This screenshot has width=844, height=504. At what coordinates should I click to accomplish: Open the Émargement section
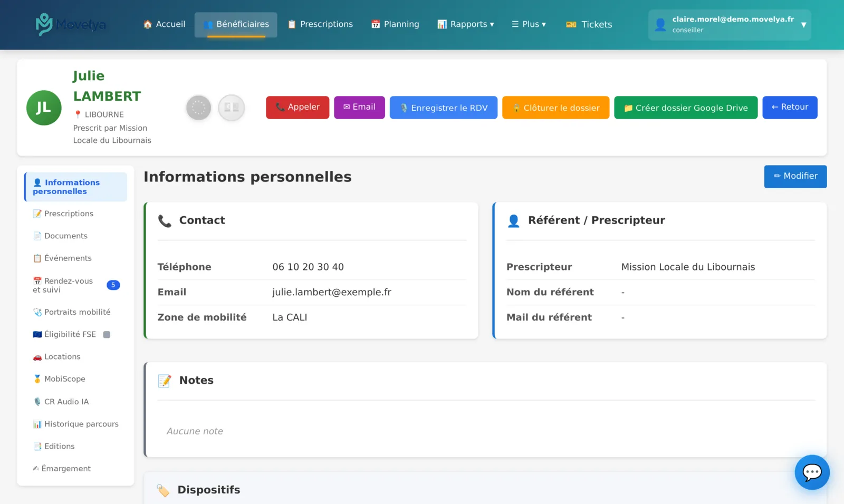click(75, 468)
